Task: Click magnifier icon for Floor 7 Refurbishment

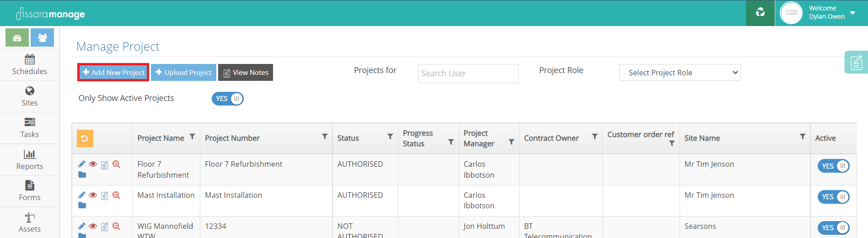Action: pos(116,164)
